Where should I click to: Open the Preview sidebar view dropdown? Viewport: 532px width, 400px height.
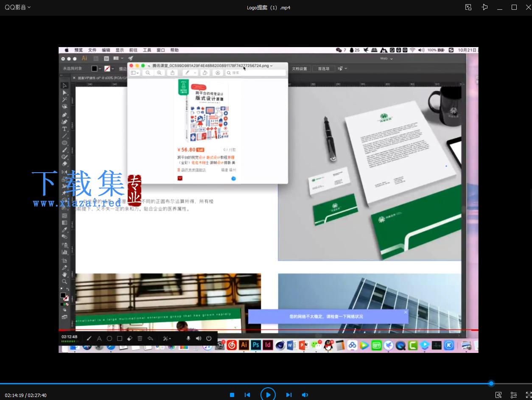(x=135, y=73)
